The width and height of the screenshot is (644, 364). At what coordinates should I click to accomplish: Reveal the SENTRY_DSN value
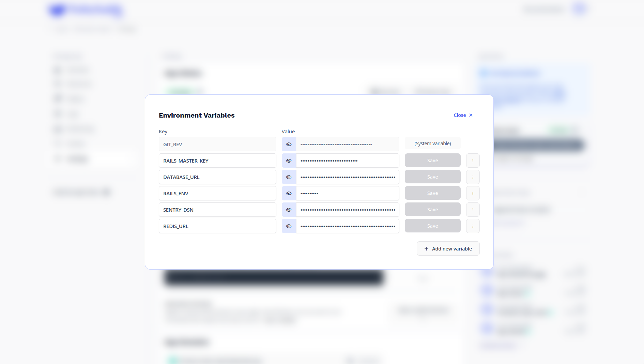point(289,210)
